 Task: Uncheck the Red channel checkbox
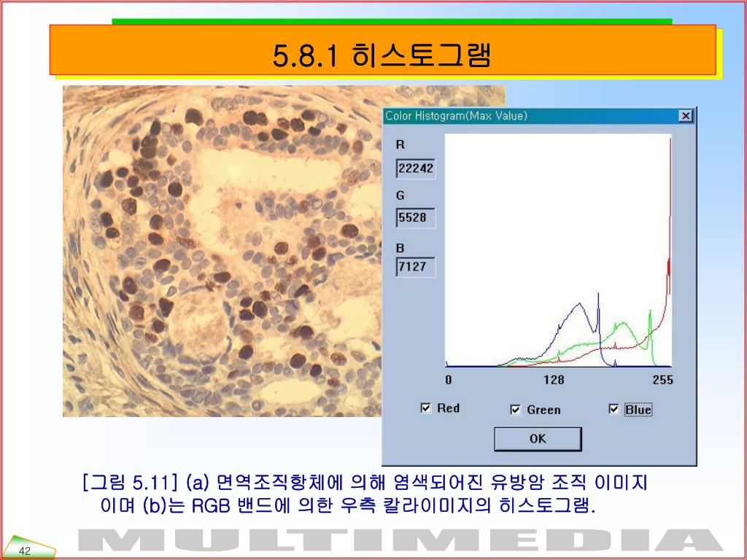pyautogui.click(x=426, y=408)
